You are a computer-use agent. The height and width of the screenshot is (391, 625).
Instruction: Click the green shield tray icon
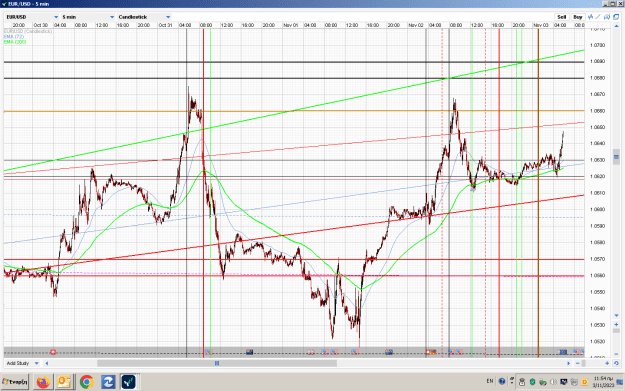tap(533, 382)
